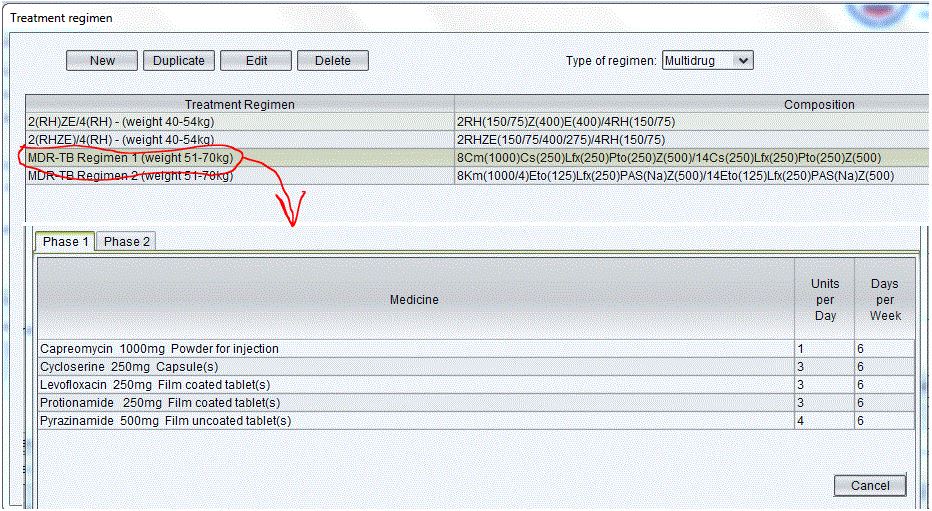Click composition 2RH(150/75)Z(400)E(400)/4RH(150/75)
932x511 pixels.
click(692, 122)
